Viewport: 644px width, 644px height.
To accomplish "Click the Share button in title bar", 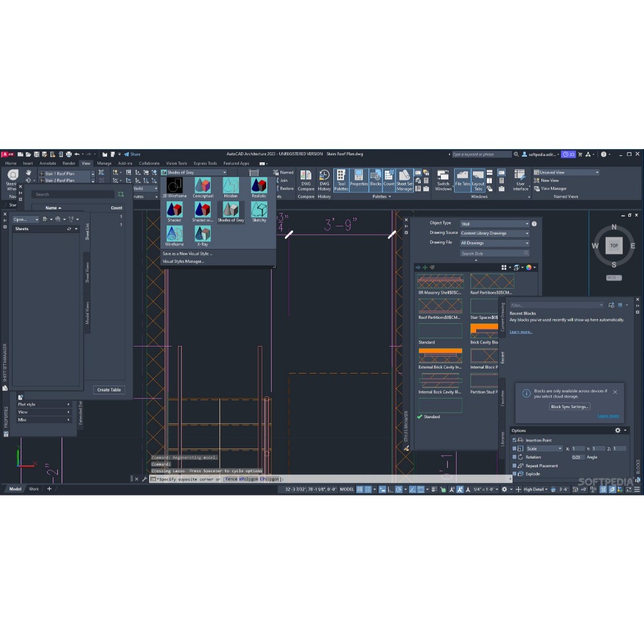I will tap(132, 155).
